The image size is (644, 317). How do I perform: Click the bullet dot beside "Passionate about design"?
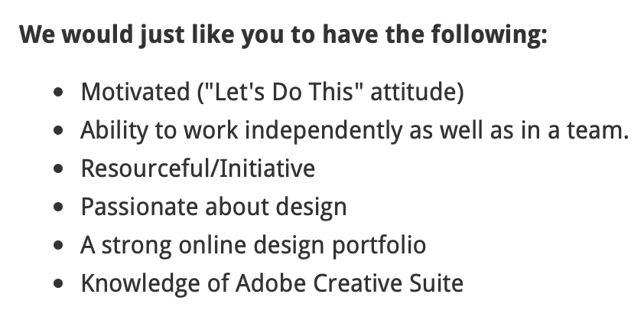point(59,207)
